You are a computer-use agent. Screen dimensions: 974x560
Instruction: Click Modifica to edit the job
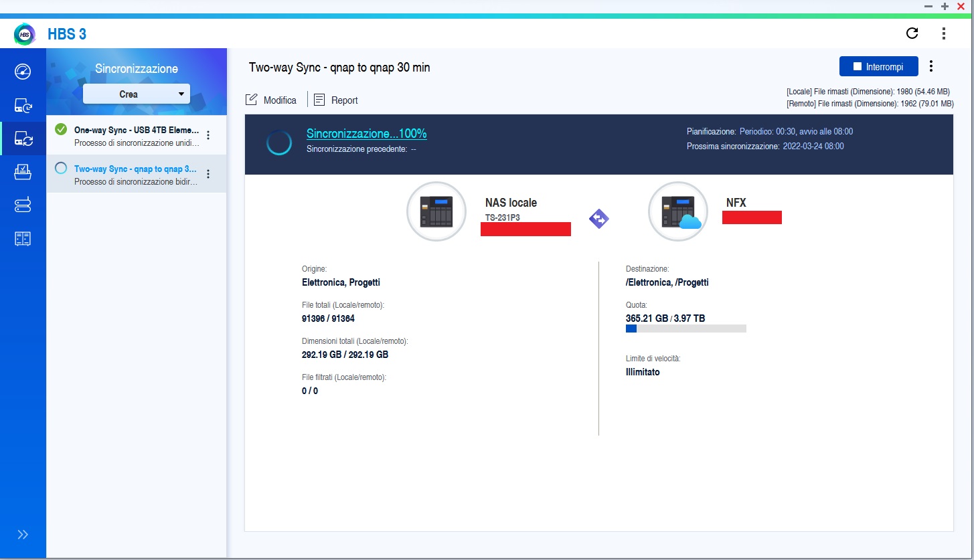(271, 100)
